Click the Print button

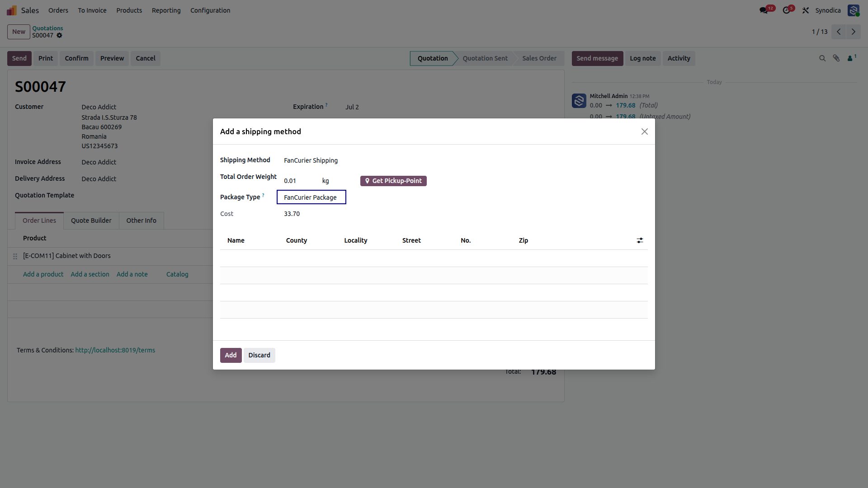(x=46, y=58)
